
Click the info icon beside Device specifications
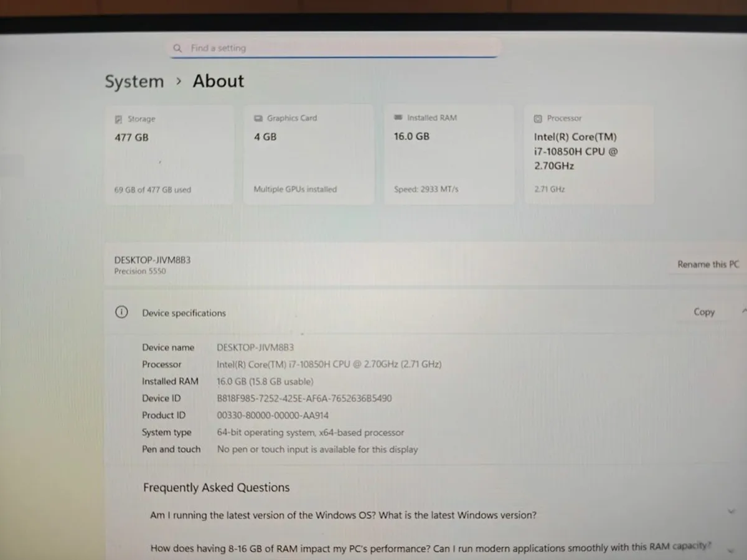click(x=121, y=312)
